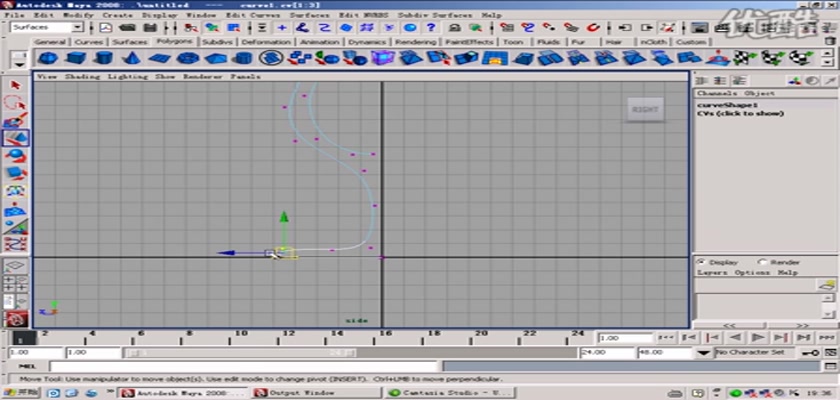Go to end of playback range

coord(827,337)
